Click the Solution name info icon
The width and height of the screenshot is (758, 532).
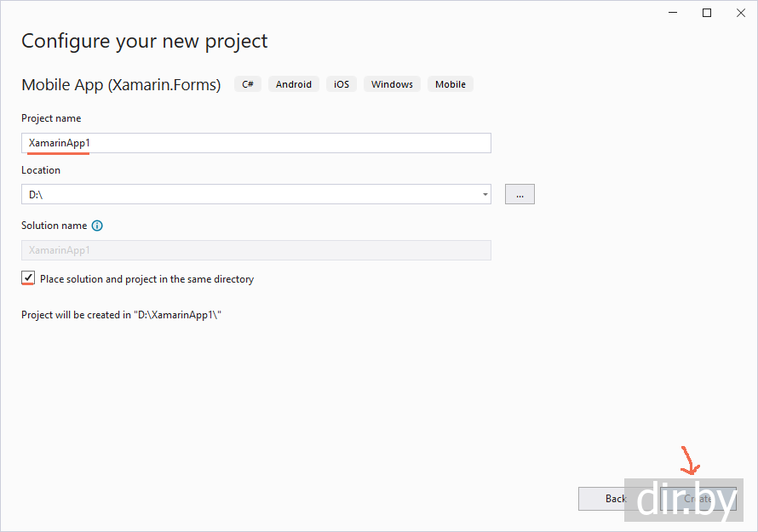[97, 226]
